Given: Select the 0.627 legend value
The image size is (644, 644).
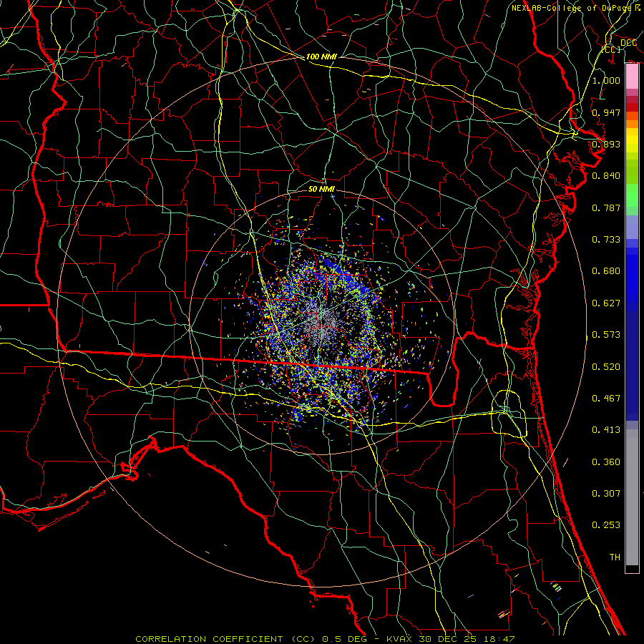Looking at the screenshot, I should 606,303.
